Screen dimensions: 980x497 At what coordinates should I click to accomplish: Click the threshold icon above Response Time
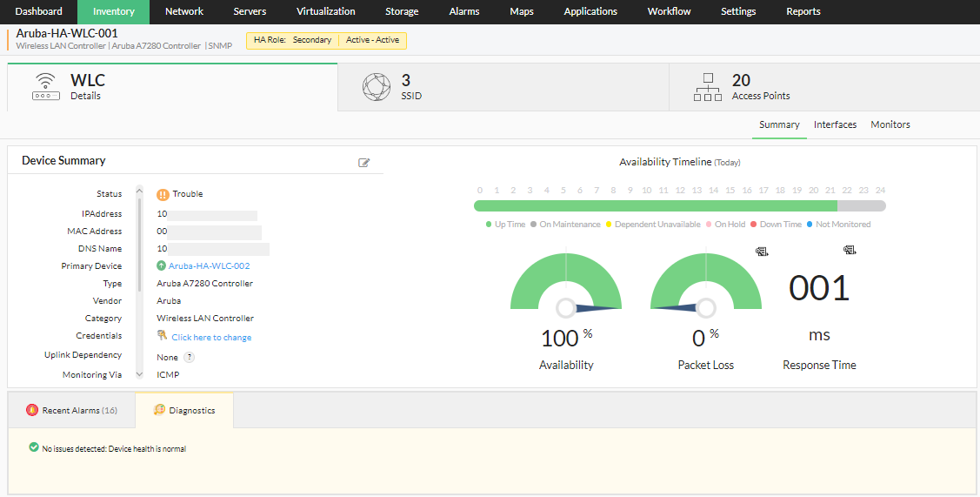[x=850, y=251]
